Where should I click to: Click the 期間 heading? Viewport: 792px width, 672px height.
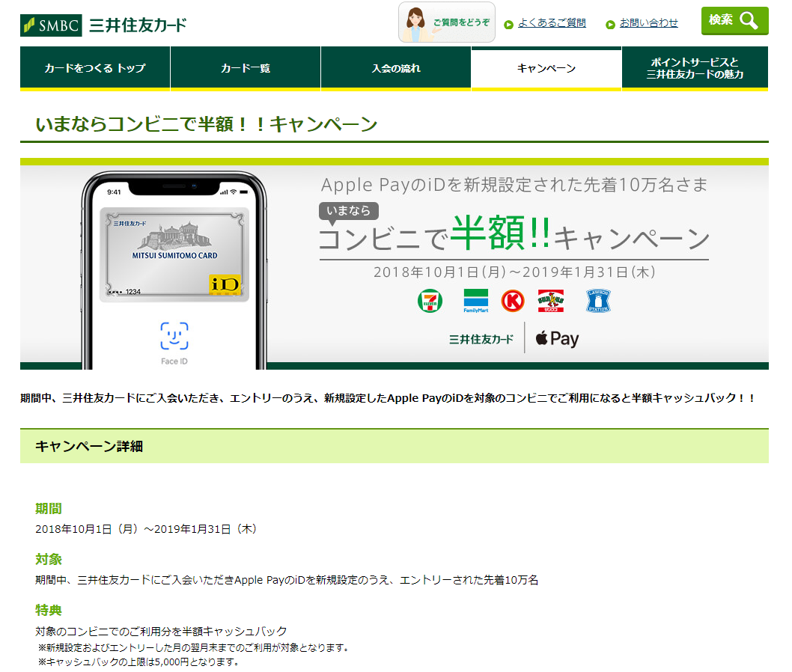[x=49, y=509]
